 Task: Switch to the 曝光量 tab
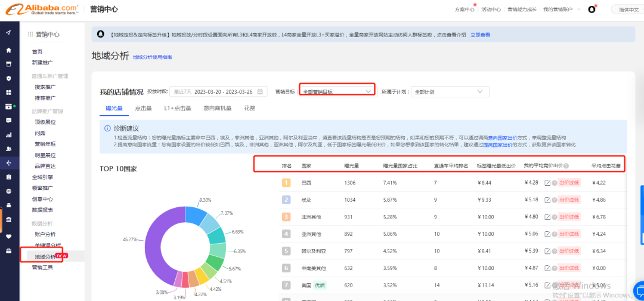click(x=114, y=108)
